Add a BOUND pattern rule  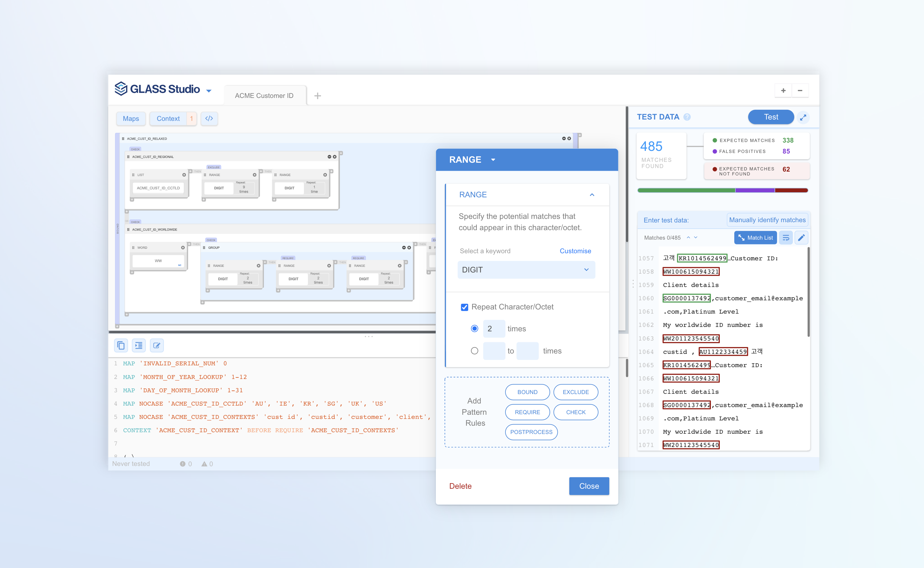click(527, 392)
